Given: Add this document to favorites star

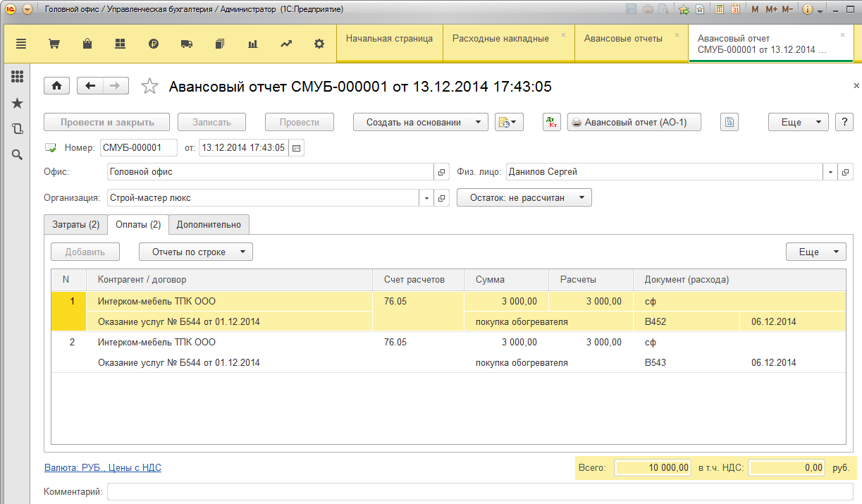Looking at the screenshot, I should point(149,86).
